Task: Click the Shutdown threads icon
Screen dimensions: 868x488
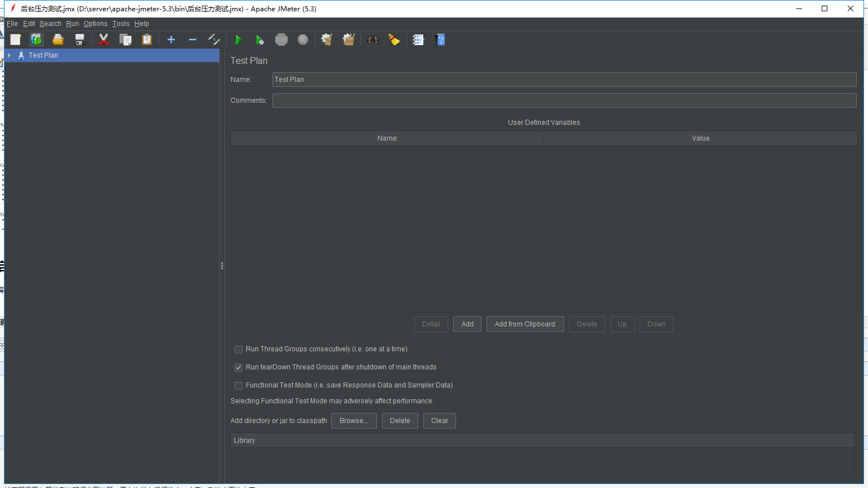Action: point(303,40)
